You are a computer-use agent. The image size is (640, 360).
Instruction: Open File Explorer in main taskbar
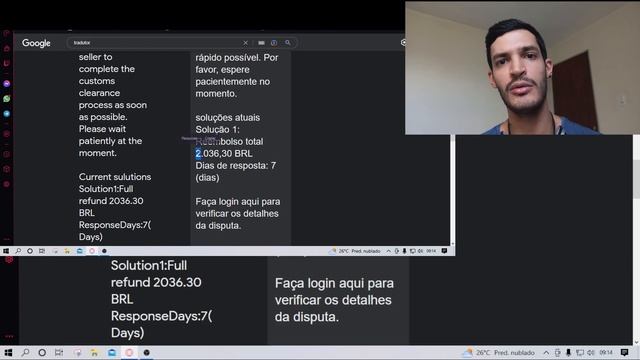[94, 353]
